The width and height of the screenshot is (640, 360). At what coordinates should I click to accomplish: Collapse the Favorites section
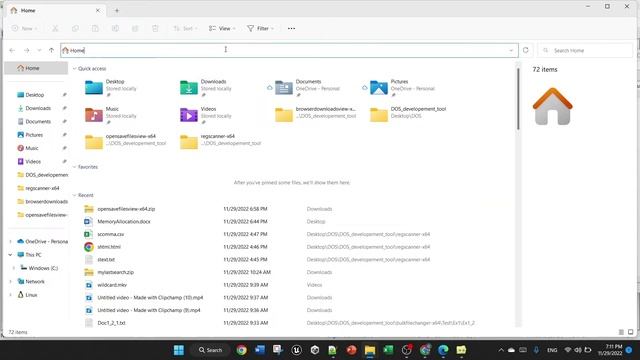tap(74, 167)
